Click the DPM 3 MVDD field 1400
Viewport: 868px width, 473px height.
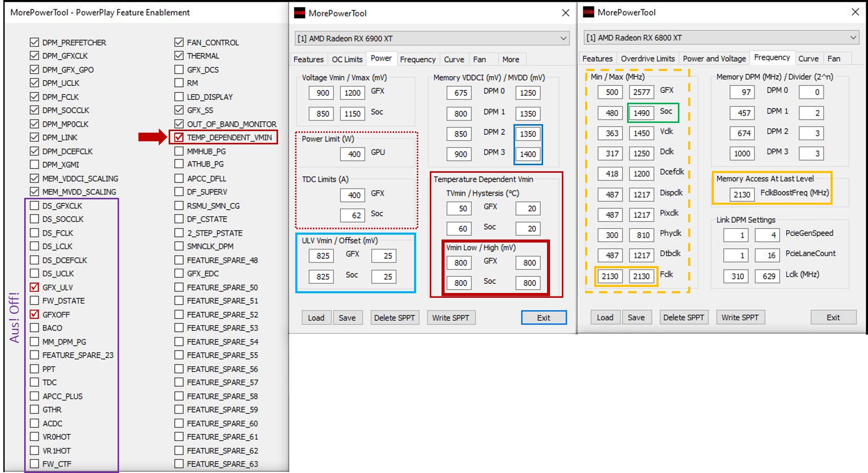(x=528, y=154)
